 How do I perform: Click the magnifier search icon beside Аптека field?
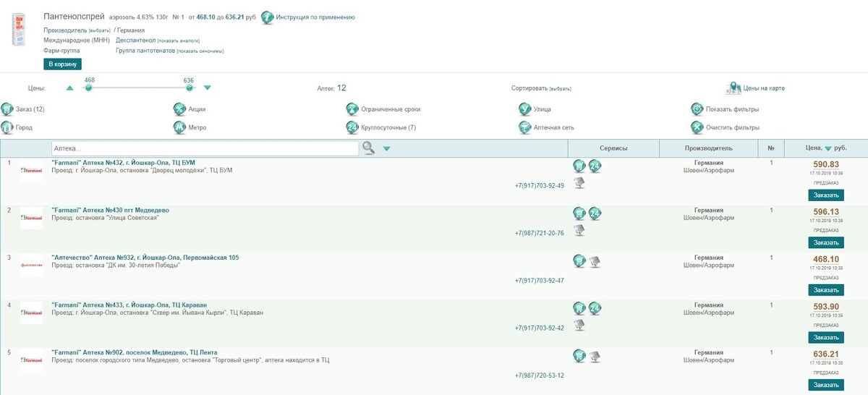coord(369,148)
